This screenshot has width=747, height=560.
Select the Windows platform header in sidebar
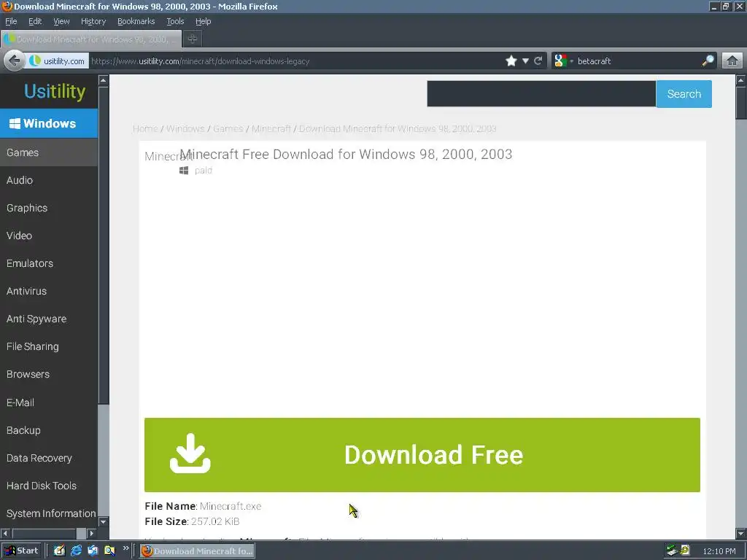coord(49,123)
